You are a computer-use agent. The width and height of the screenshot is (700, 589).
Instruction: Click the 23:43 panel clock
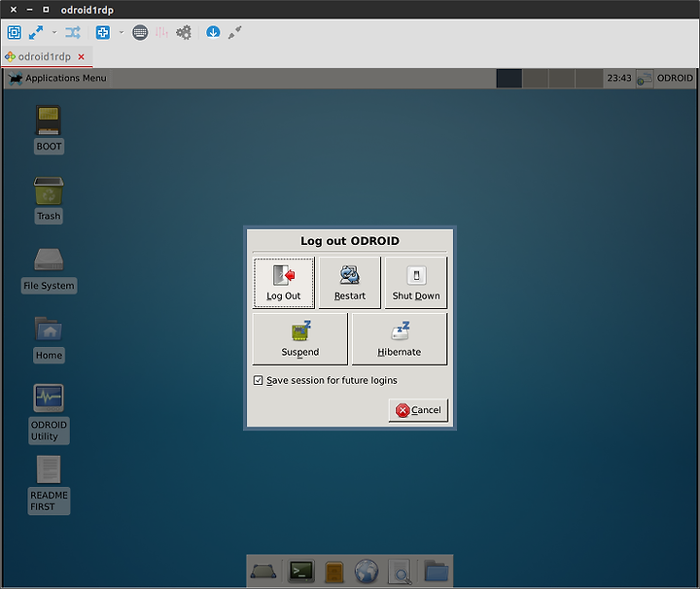tap(618, 78)
